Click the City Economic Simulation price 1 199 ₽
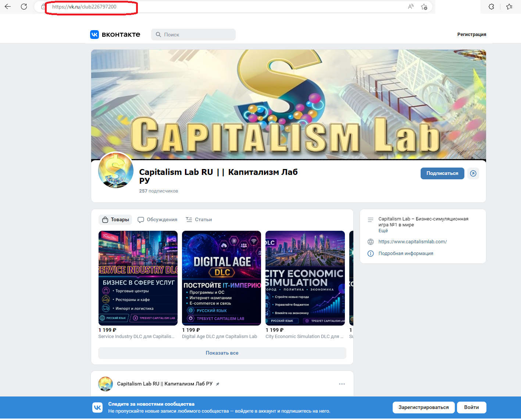 click(275, 330)
